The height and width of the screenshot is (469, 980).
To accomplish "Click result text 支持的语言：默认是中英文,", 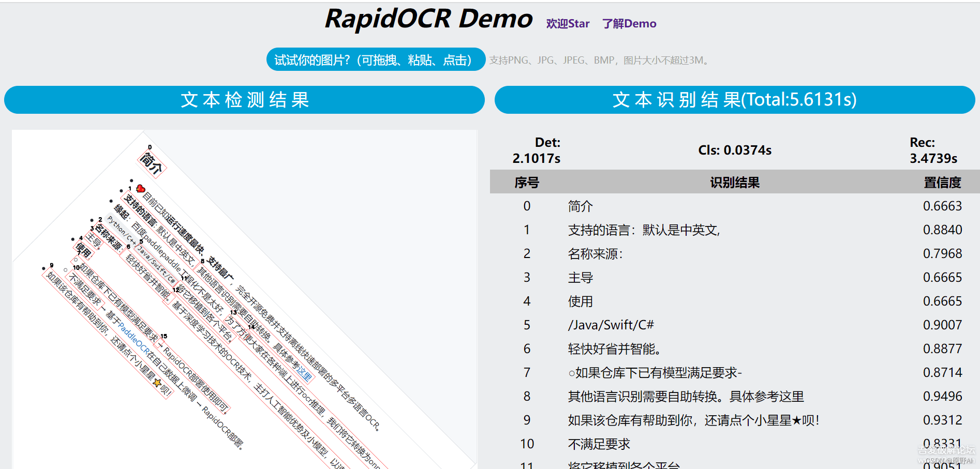I will tap(644, 230).
